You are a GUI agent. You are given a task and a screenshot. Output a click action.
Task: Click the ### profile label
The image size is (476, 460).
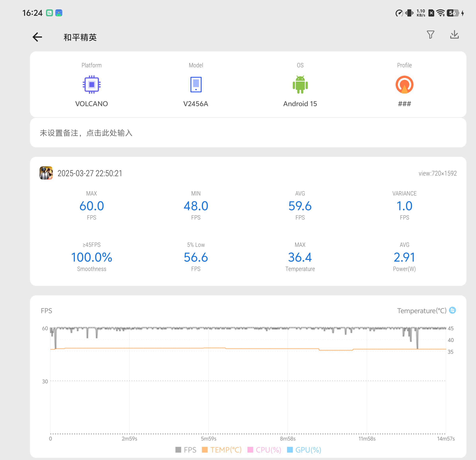point(404,104)
